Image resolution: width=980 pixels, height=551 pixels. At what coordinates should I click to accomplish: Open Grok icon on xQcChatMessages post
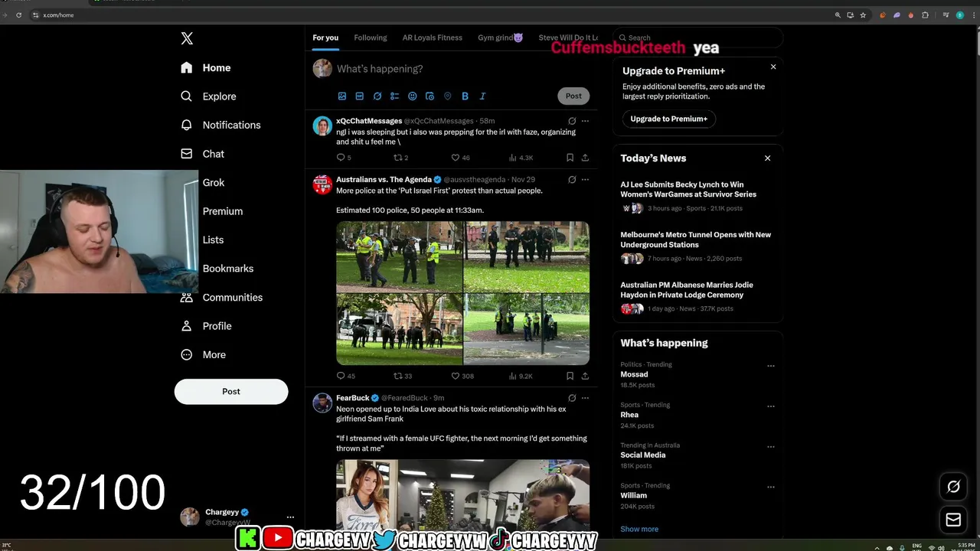tap(572, 121)
